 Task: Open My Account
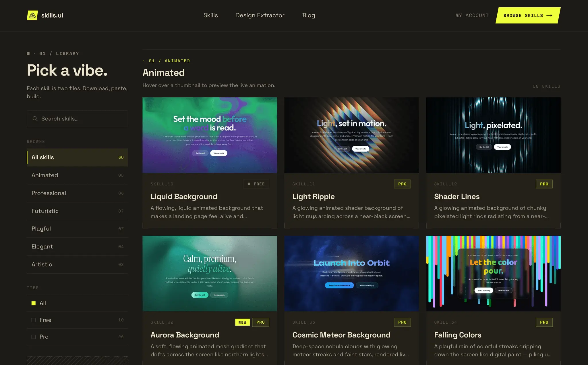pyautogui.click(x=472, y=16)
